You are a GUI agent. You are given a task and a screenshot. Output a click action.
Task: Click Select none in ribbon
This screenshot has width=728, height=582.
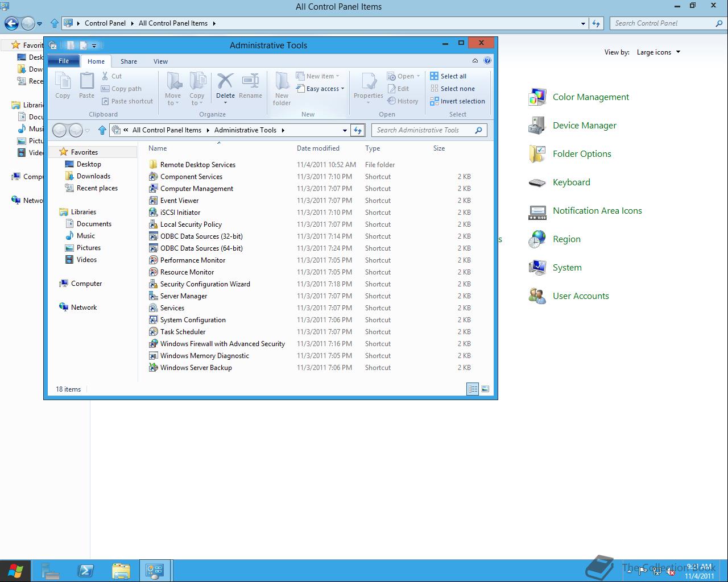(453, 89)
